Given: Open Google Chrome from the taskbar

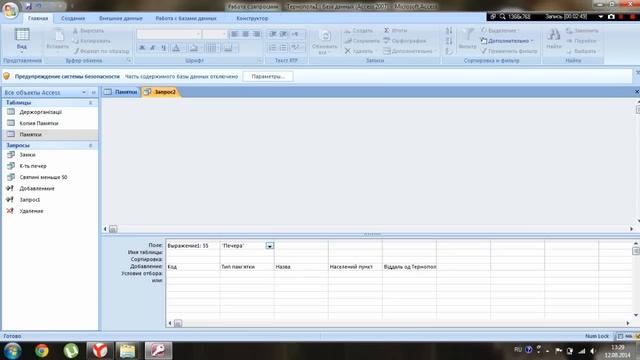Looking at the screenshot, I should [x=42, y=351].
